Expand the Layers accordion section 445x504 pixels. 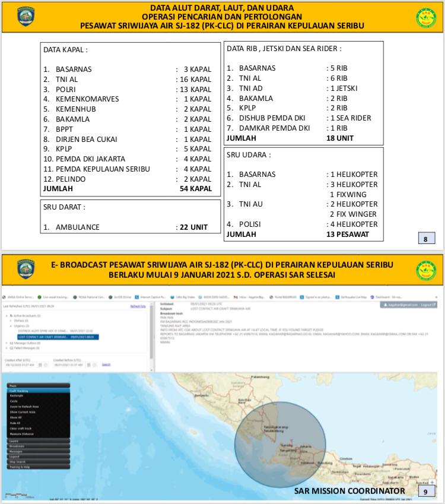(x=38, y=441)
